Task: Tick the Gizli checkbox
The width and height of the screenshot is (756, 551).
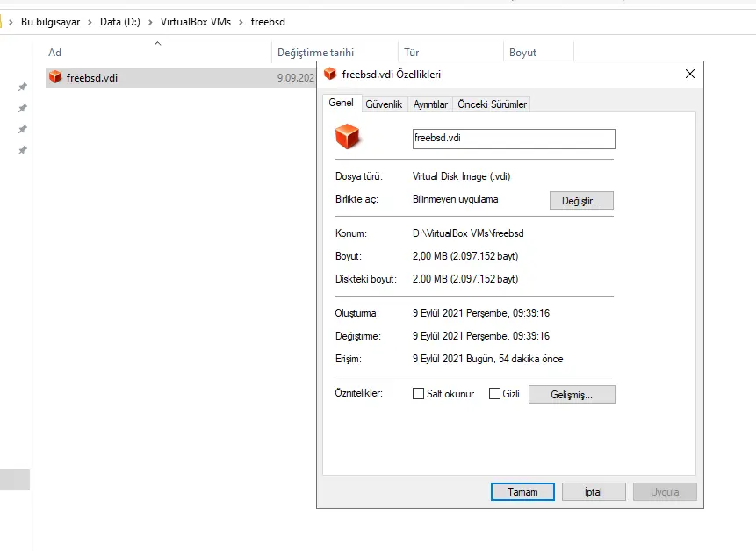Action: 494,393
